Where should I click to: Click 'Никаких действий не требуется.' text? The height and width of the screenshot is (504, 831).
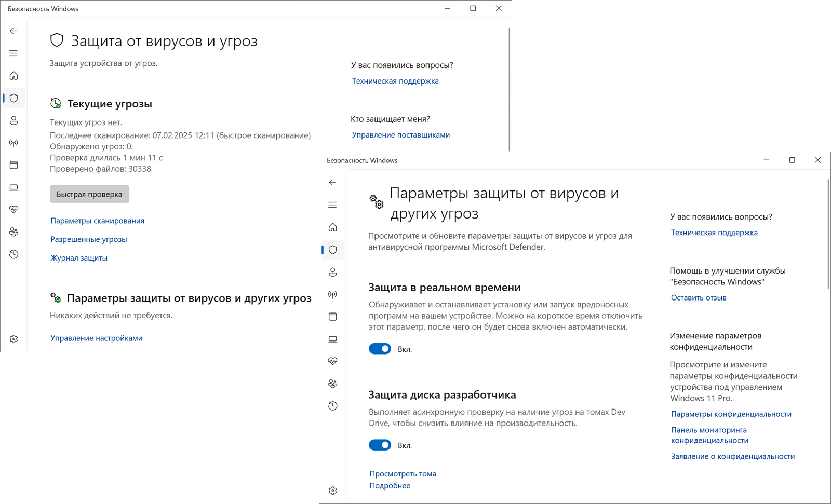coord(111,315)
